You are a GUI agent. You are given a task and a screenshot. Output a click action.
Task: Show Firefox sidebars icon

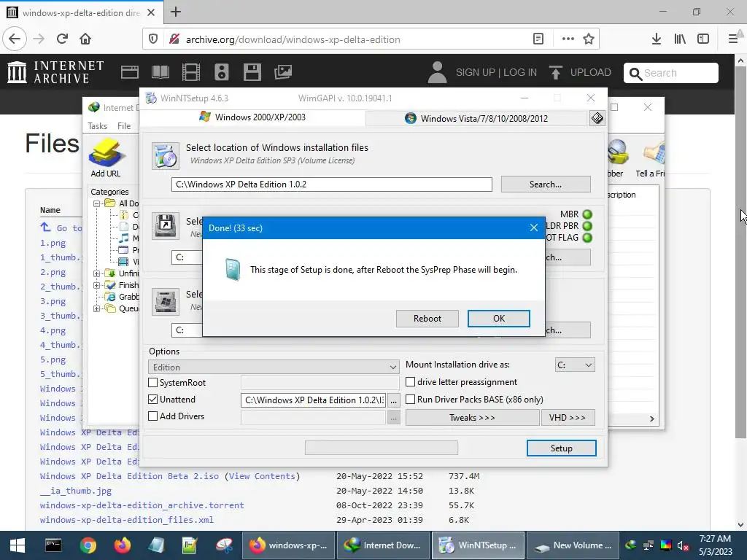[x=703, y=39]
